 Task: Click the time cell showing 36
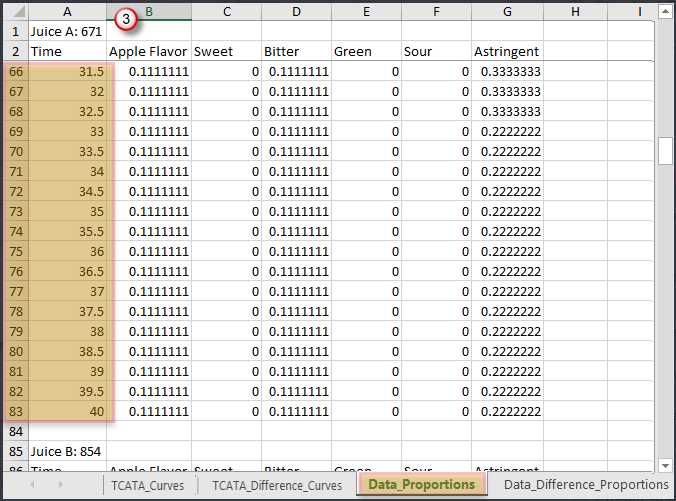[x=67, y=251]
